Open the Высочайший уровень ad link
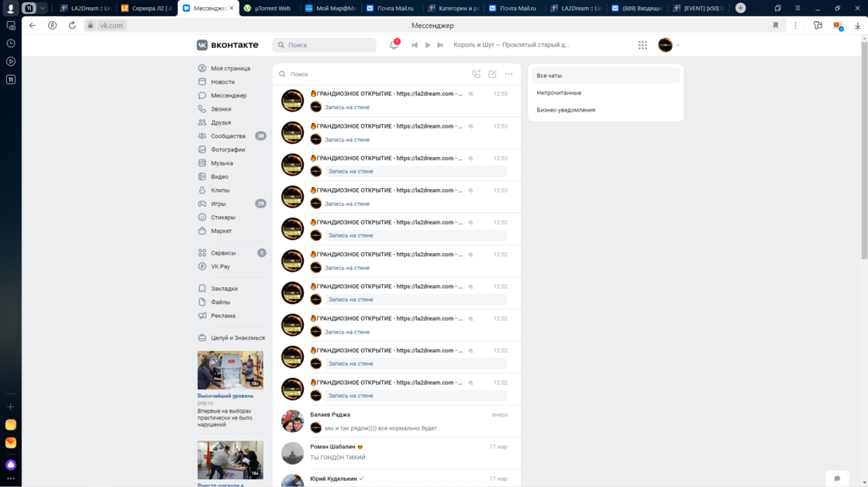Screen dimensions: 868x487 225,396
